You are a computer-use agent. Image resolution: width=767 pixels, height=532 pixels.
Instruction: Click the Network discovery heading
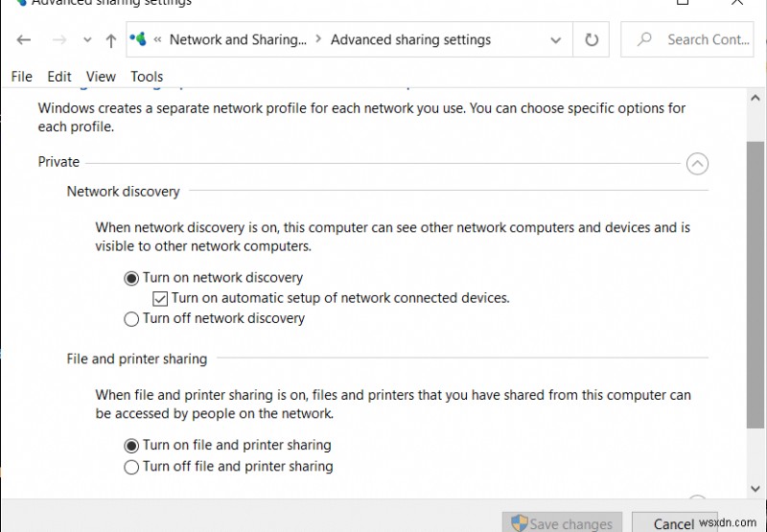pyautogui.click(x=124, y=192)
